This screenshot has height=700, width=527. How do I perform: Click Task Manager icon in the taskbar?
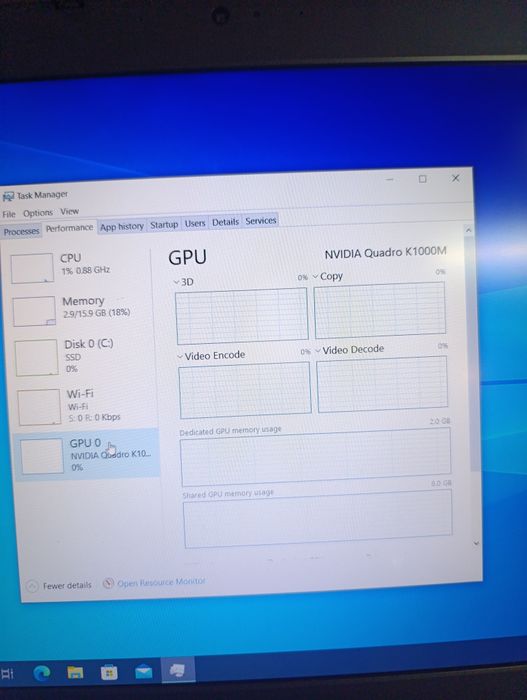coord(178,670)
